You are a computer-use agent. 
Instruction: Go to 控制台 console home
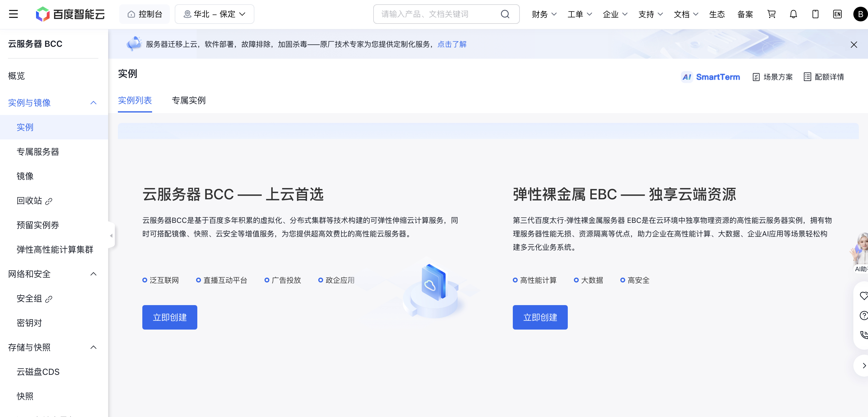pyautogui.click(x=145, y=14)
